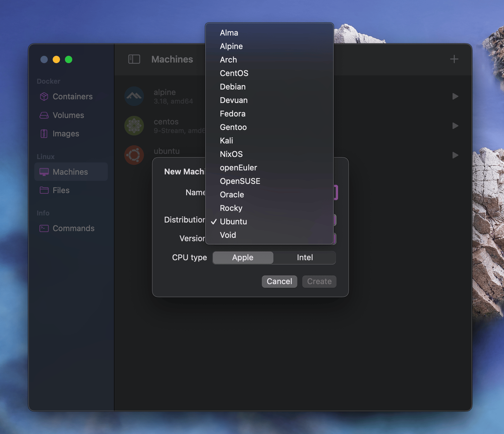Pick Gentoo in the dropdown menu

click(269, 127)
